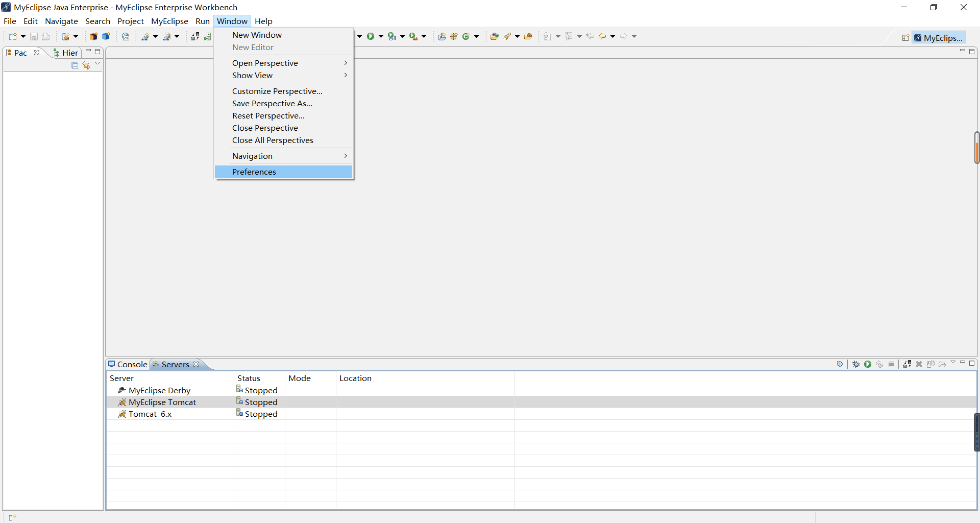Click the Print toolbar icon
The image size is (980, 523).
tap(46, 36)
